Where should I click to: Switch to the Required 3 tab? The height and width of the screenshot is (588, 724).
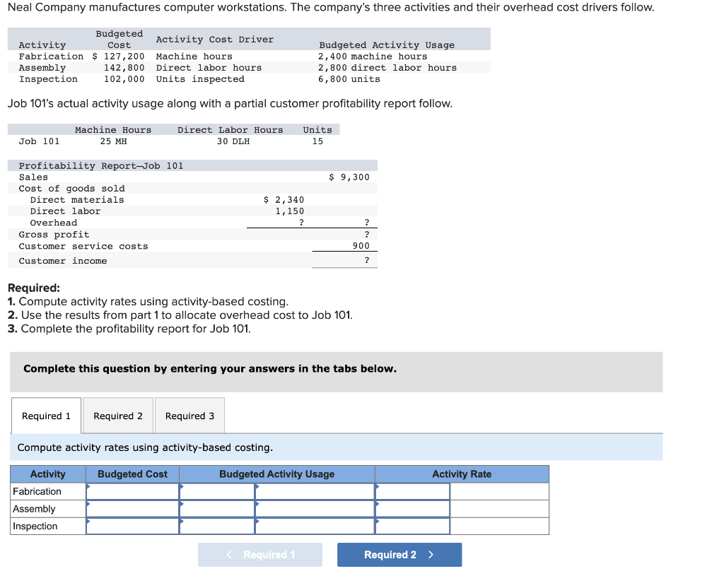pos(189,416)
